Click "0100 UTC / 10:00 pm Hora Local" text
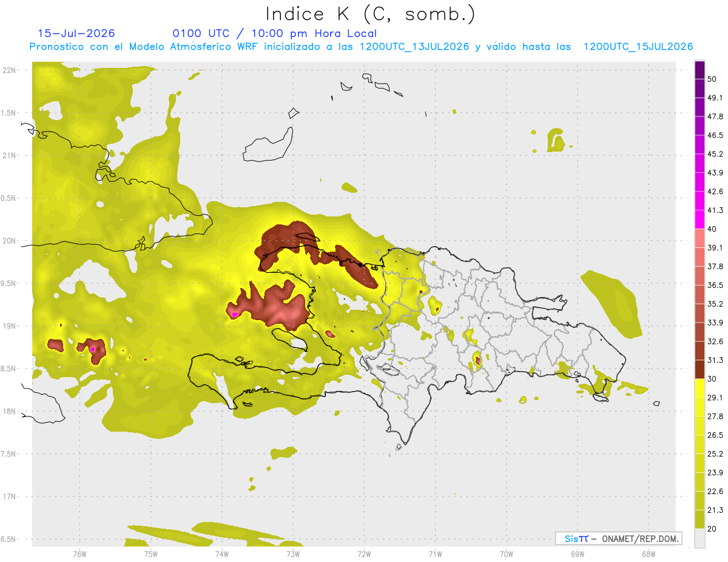This screenshot has height=562, width=728. coord(275,33)
